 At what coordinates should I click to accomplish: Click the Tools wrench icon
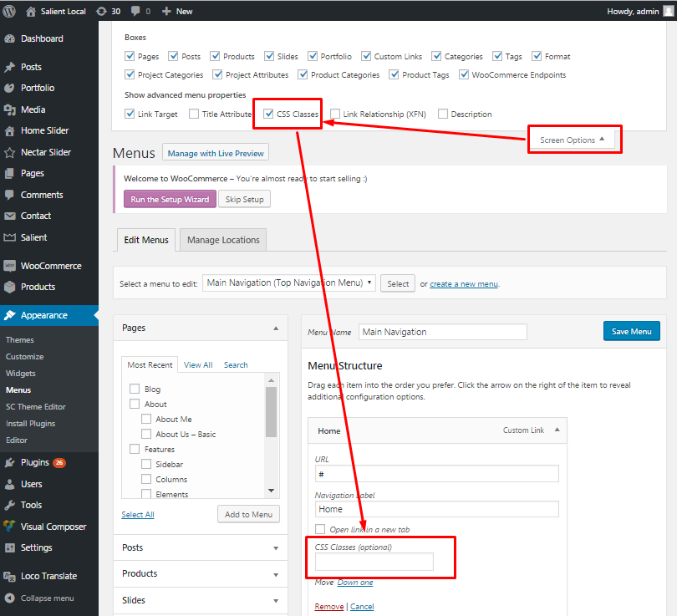(9, 505)
